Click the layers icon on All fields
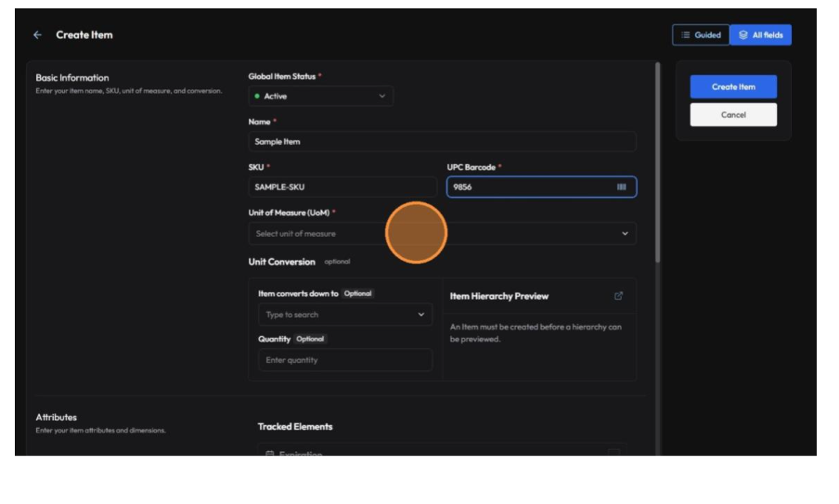 pyautogui.click(x=743, y=34)
